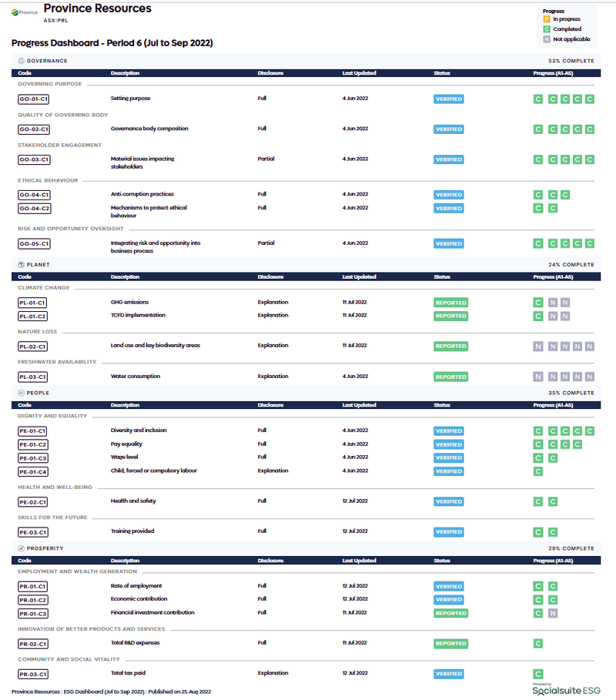
Task: Click Child, forced or compulsory labour text
Action: tap(153, 471)
